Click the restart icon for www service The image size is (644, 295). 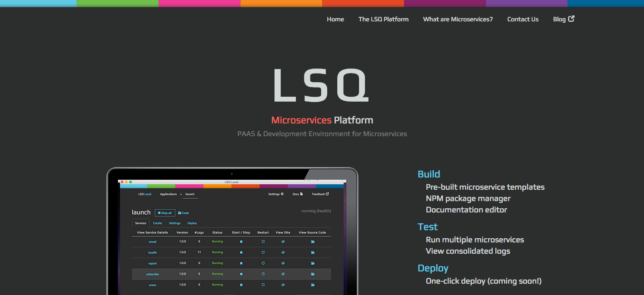tap(263, 285)
